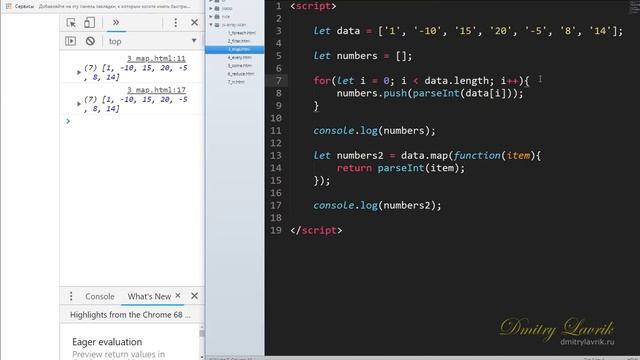This screenshot has width=640, height=360.
Task: Expand the first logged array of 7
Action: click(79, 72)
